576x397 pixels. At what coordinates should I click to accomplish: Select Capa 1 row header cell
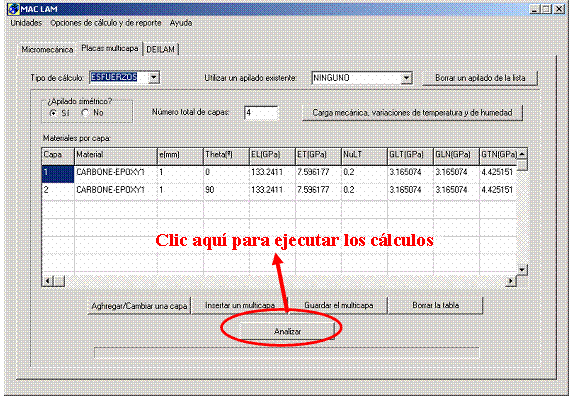(x=58, y=173)
